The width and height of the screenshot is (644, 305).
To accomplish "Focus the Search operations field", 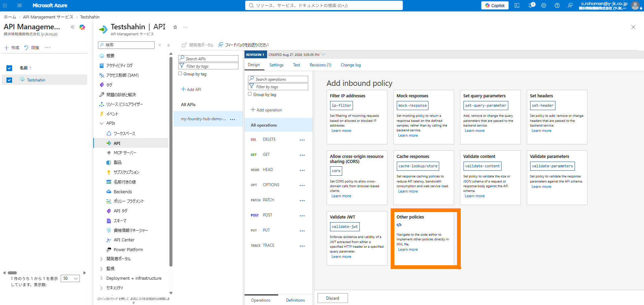I will [x=278, y=79].
